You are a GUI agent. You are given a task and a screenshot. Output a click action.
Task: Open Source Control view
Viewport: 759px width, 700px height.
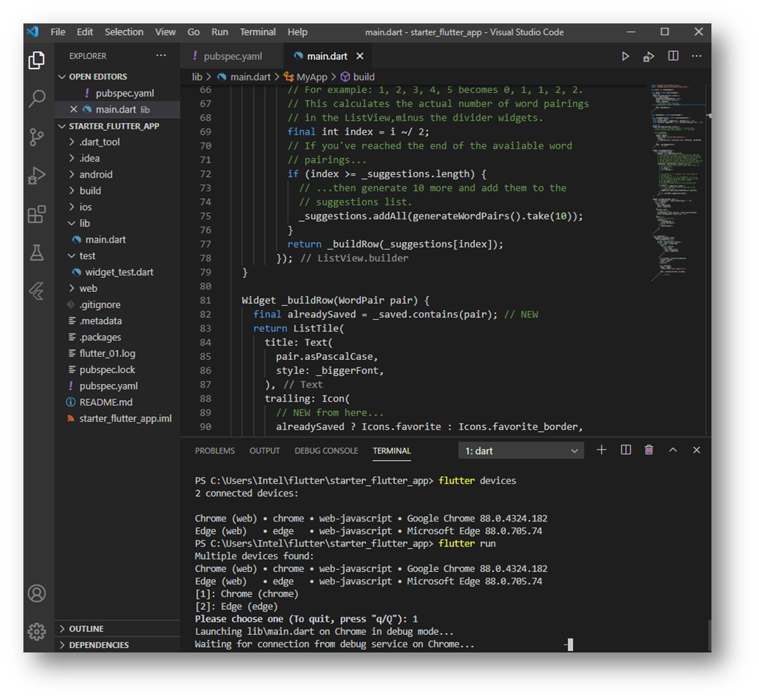coord(37,137)
